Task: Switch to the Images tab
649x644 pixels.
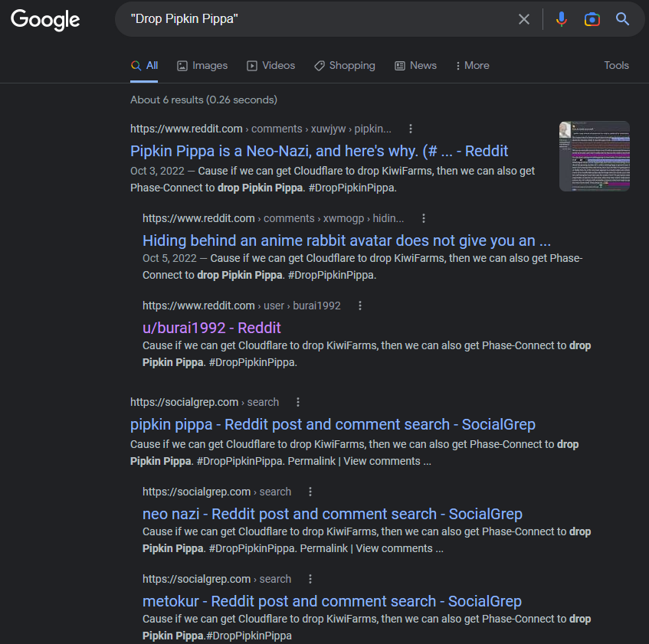Action: (x=202, y=65)
